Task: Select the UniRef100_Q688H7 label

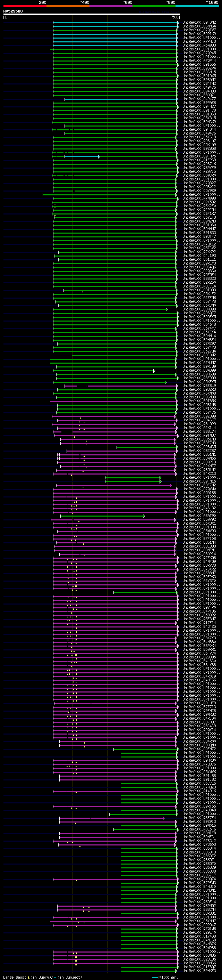Action: (199, 573)
